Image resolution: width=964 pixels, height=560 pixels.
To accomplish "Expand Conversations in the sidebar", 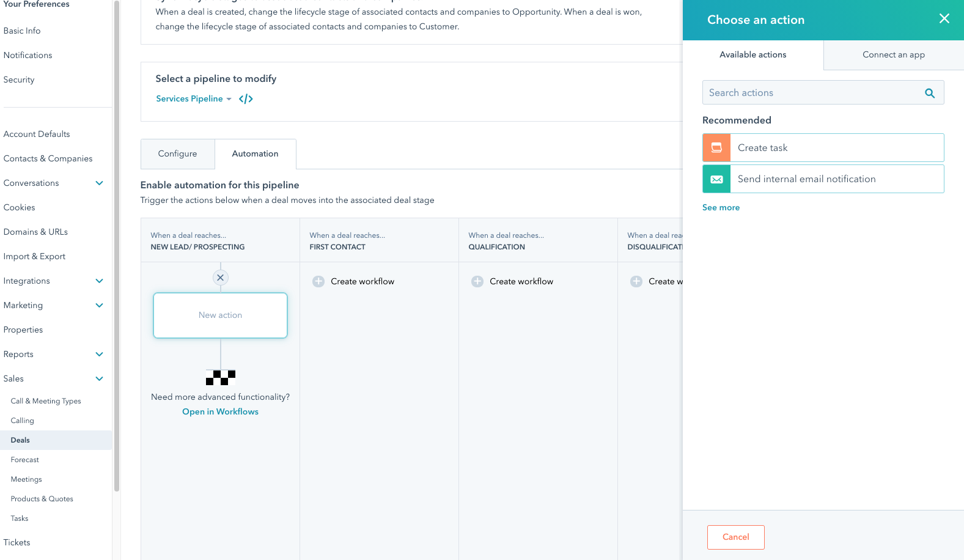I will (x=99, y=183).
